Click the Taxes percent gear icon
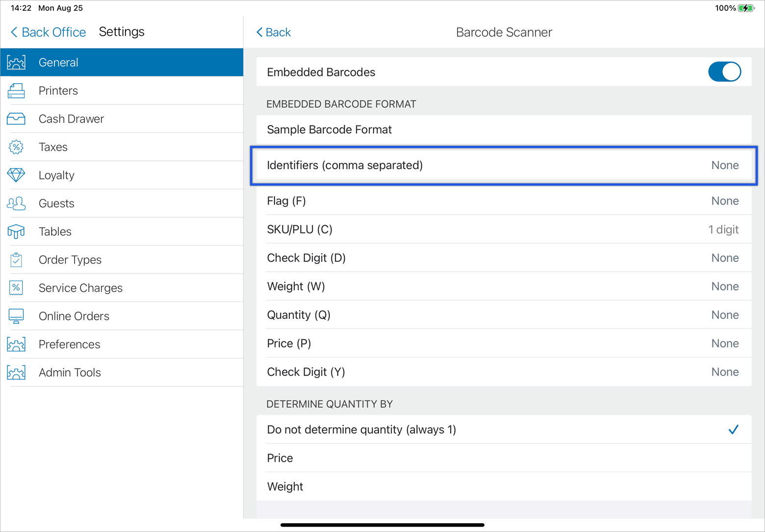The height and width of the screenshot is (532, 765). (16, 147)
